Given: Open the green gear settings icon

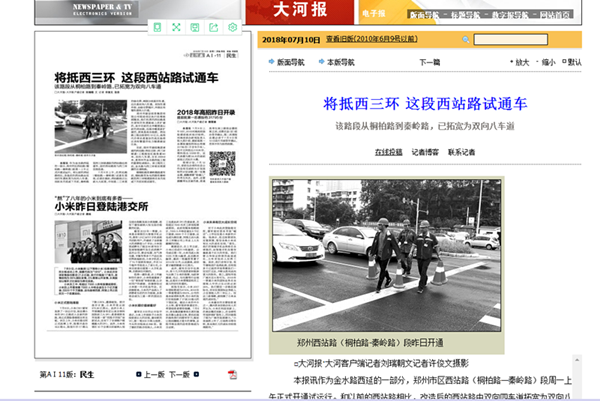Looking at the screenshot, I should pos(233,27).
